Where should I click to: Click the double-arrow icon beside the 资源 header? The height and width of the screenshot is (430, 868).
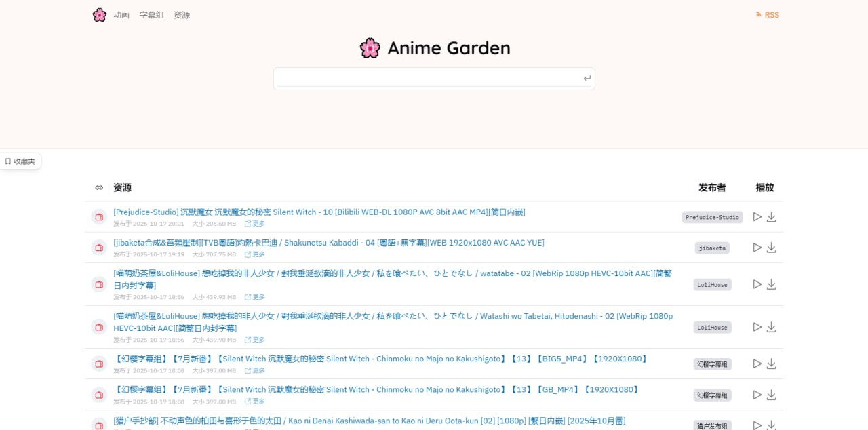click(99, 187)
